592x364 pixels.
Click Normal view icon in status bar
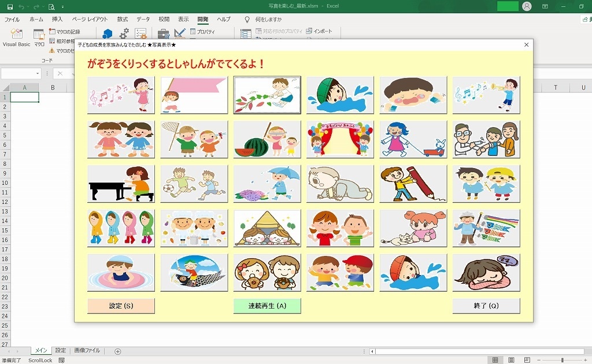pyautogui.click(x=495, y=360)
